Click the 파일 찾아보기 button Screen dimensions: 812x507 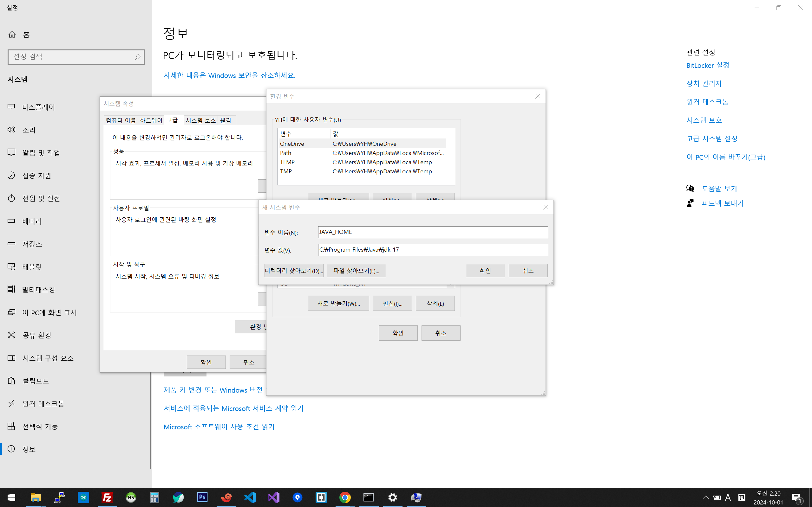356,271
